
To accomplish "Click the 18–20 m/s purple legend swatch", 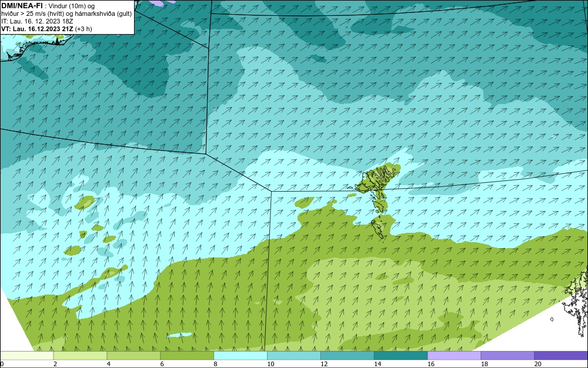I will pyautogui.click(x=508, y=356).
